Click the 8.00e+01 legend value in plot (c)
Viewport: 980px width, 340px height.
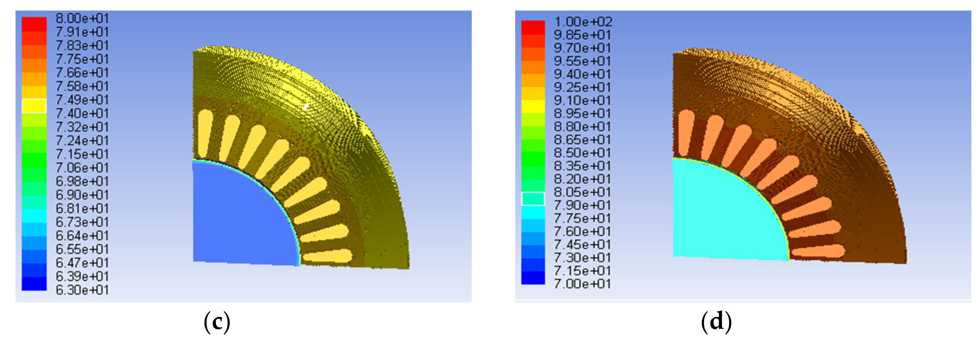(x=82, y=18)
